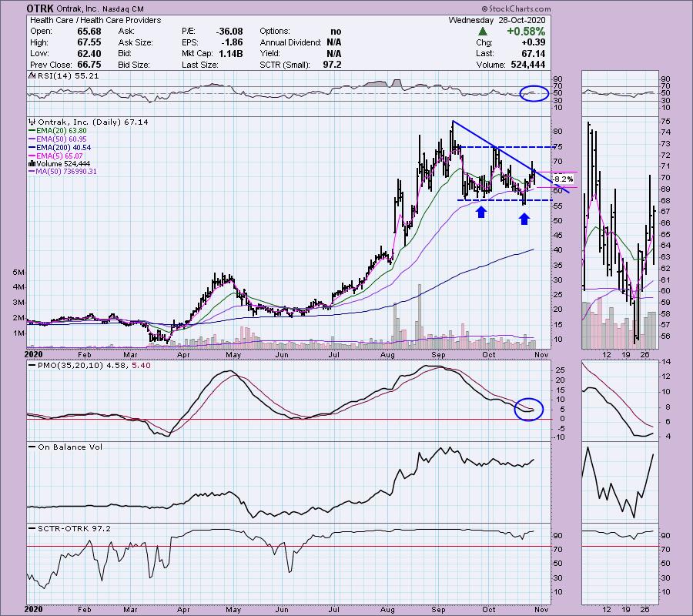Select the Chg value +0.39

pos(533,42)
